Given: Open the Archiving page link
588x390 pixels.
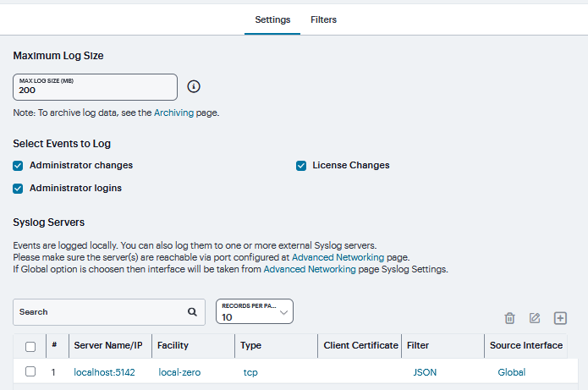Looking at the screenshot, I should pyautogui.click(x=173, y=112).
